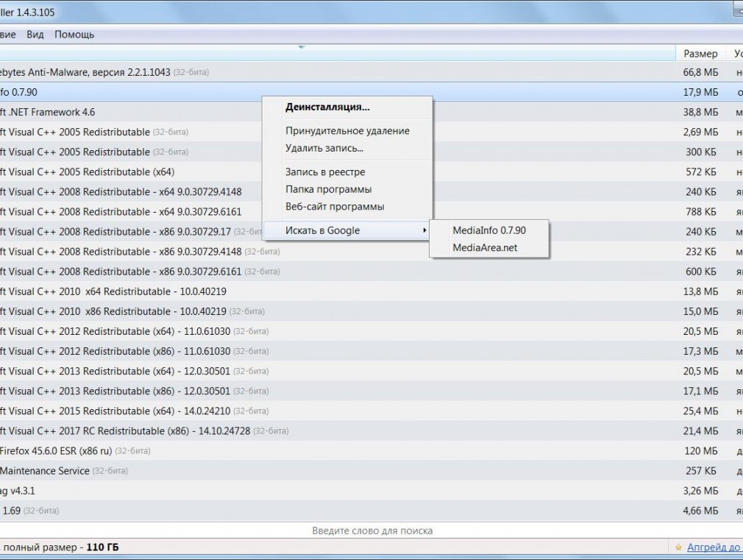Select Visual C++ 2017 RC (x86) 14.10.24728 row
This screenshot has width=743, height=560.
[x=371, y=430]
